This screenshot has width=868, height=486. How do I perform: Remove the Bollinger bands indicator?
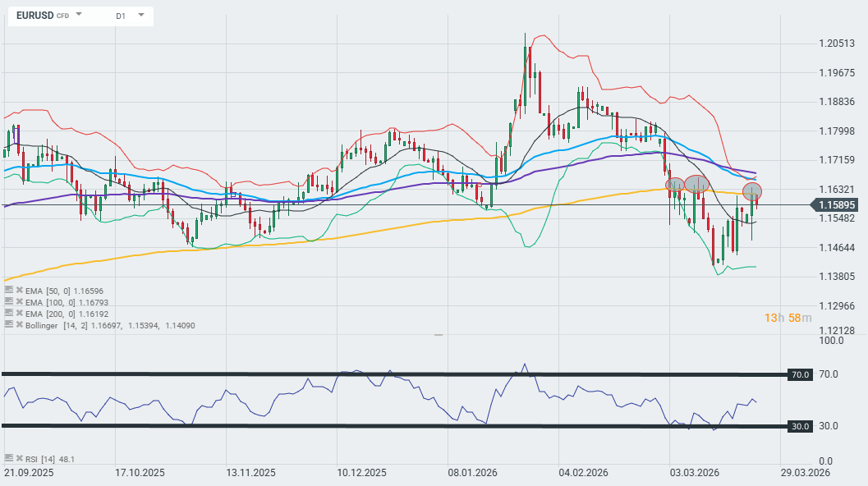(19, 325)
